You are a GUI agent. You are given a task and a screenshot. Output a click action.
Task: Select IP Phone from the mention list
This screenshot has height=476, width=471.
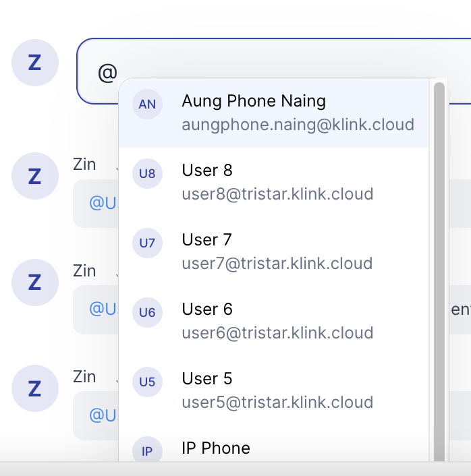[x=216, y=448]
